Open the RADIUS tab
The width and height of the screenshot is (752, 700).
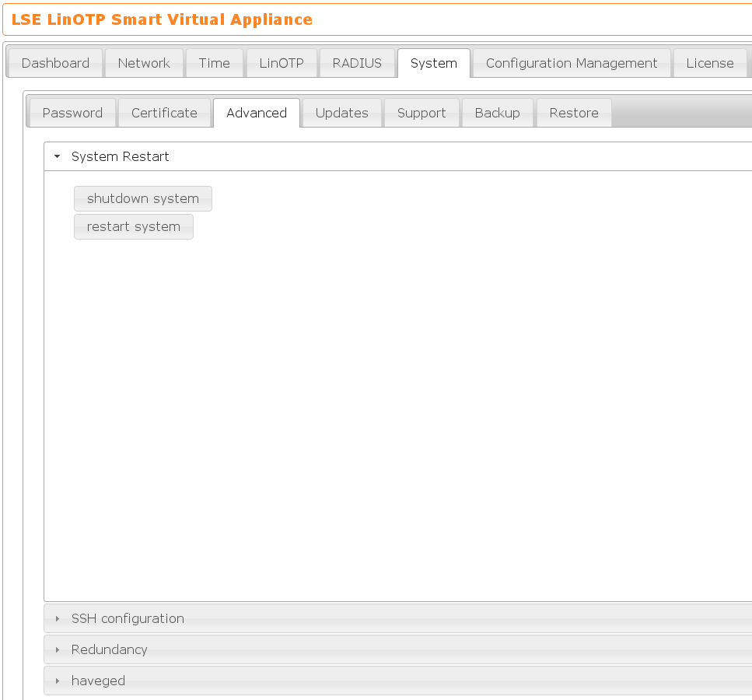pos(357,63)
